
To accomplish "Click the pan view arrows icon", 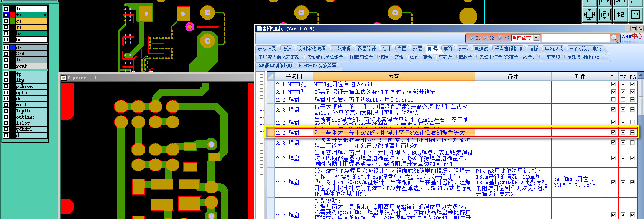I will [605, 15].
